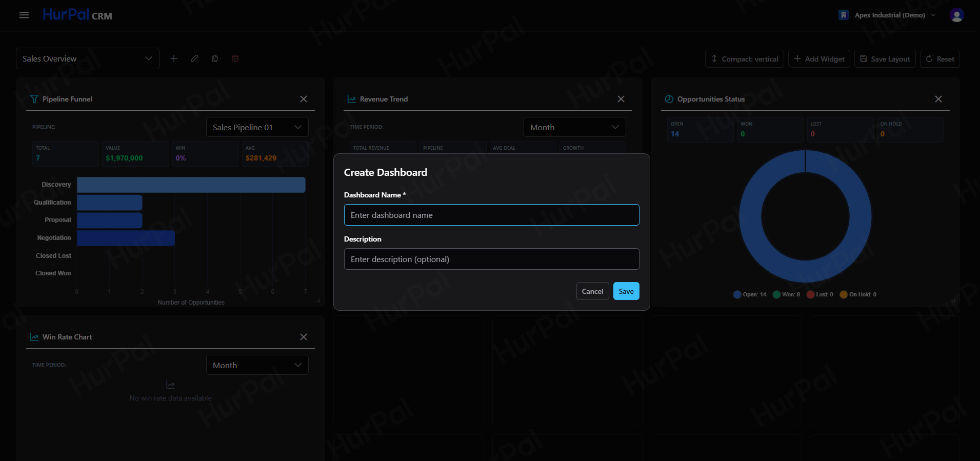
Task: Close the Win Rate Chart widget
Action: click(304, 337)
